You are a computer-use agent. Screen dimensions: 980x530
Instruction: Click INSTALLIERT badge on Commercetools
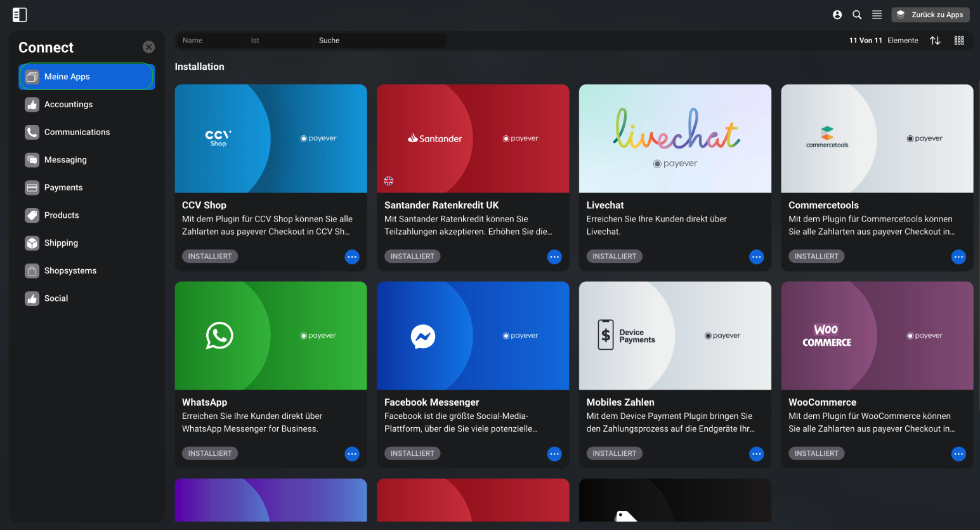click(x=816, y=256)
